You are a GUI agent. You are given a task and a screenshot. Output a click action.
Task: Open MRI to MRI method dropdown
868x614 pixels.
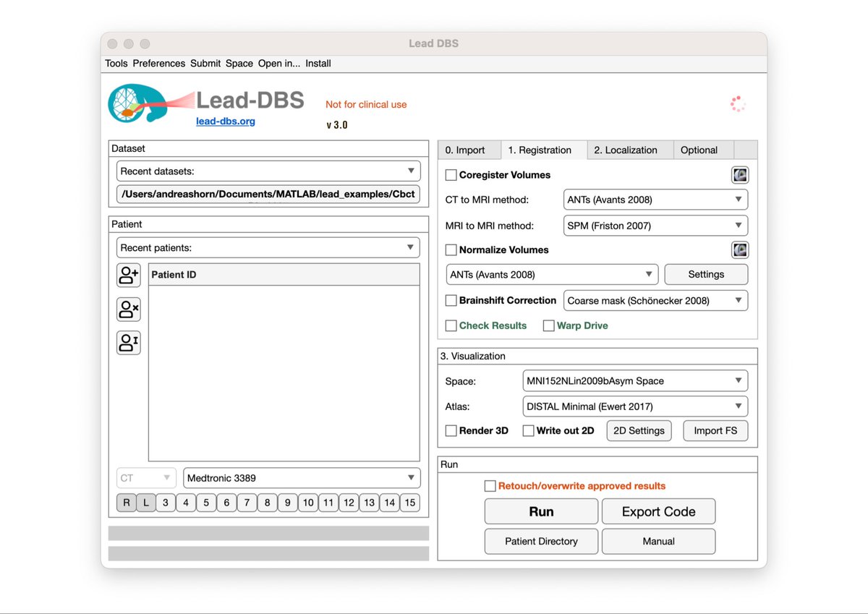coord(655,226)
